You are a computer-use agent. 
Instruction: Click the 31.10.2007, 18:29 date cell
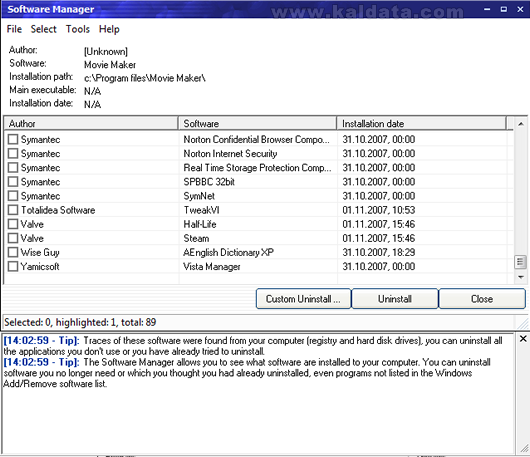tap(379, 252)
